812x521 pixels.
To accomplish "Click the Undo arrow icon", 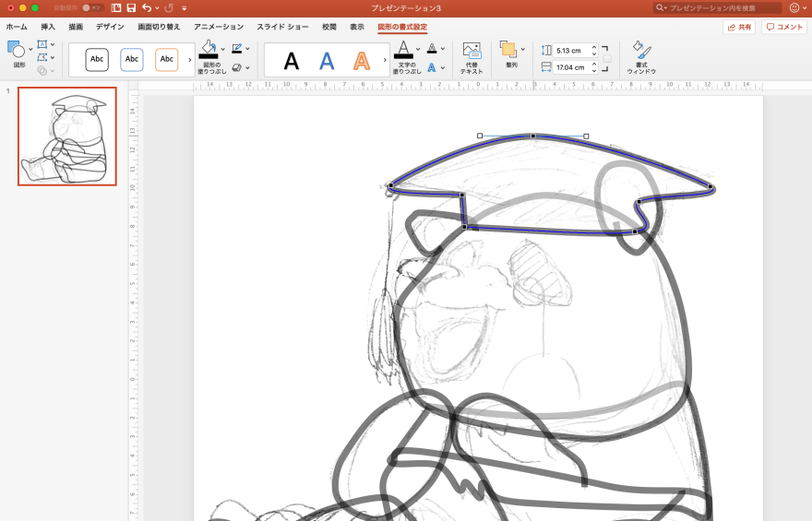I will click(x=146, y=7).
